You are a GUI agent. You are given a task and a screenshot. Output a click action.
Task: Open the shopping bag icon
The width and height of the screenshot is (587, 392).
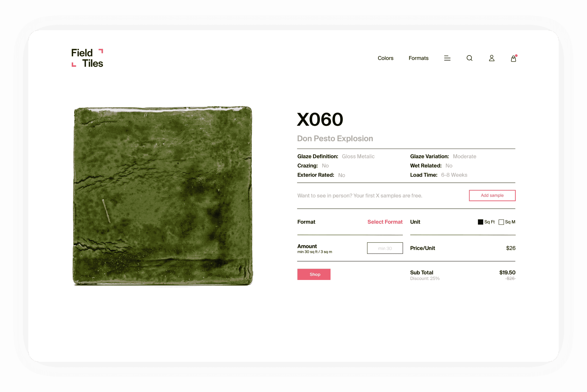(x=513, y=58)
